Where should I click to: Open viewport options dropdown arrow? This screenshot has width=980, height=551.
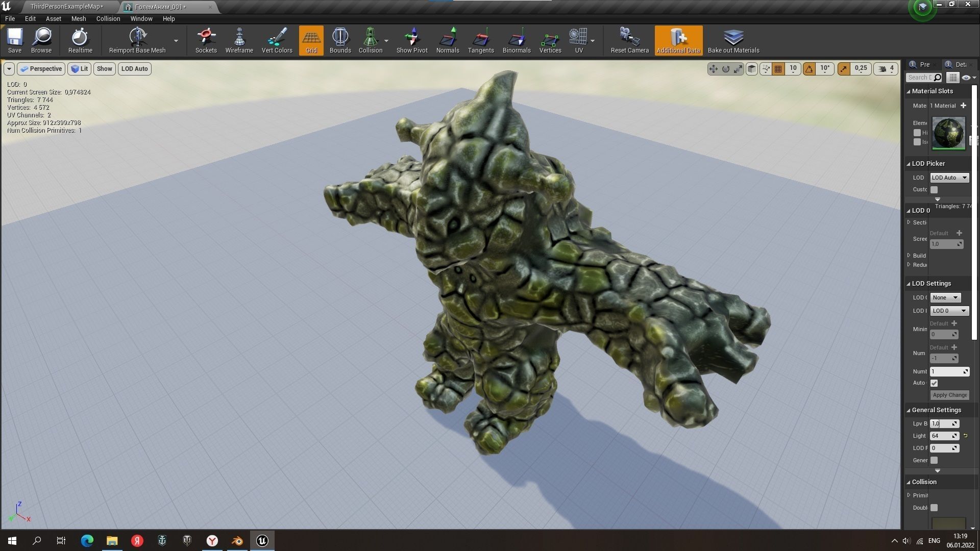tap(9, 69)
